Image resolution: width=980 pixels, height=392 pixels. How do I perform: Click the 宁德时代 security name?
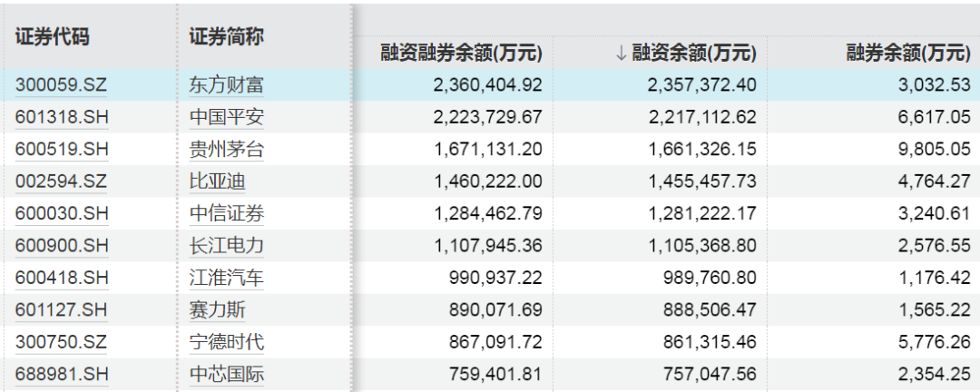(227, 342)
